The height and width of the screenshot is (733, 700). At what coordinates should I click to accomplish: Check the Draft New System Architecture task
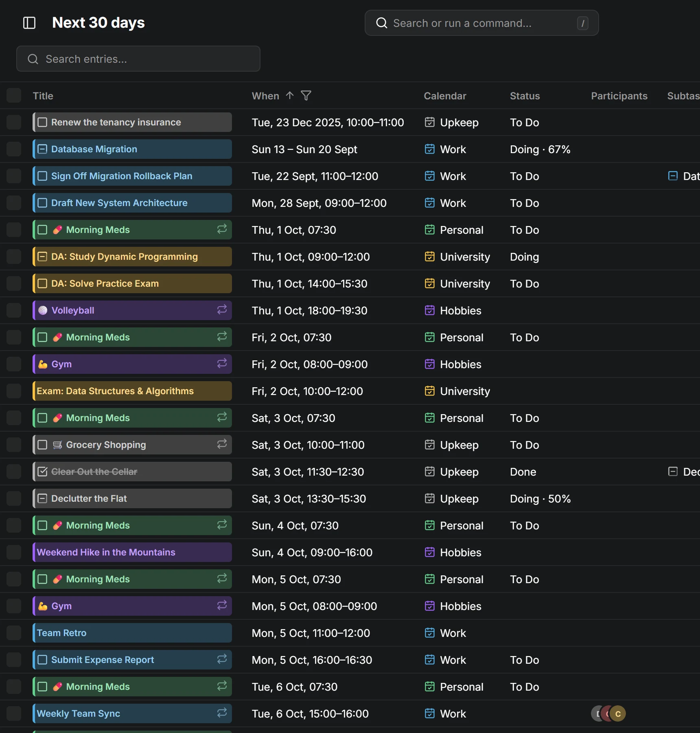coord(42,203)
